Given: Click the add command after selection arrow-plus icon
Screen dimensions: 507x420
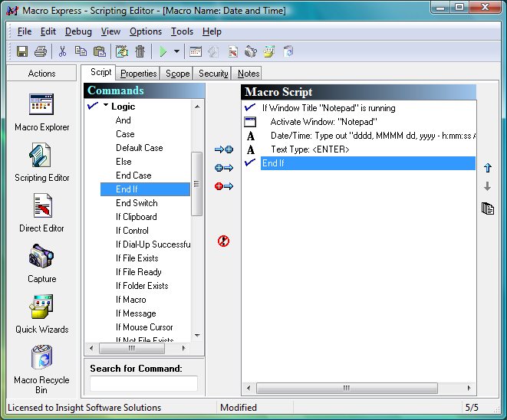Looking at the screenshot, I should (224, 149).
